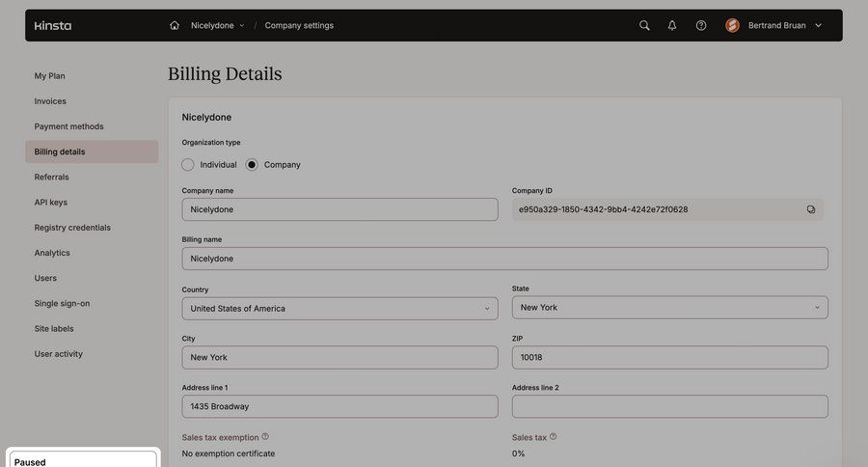Open the Invoices menu item
Viewport: 868px width, 467px height.
[50, 101]
